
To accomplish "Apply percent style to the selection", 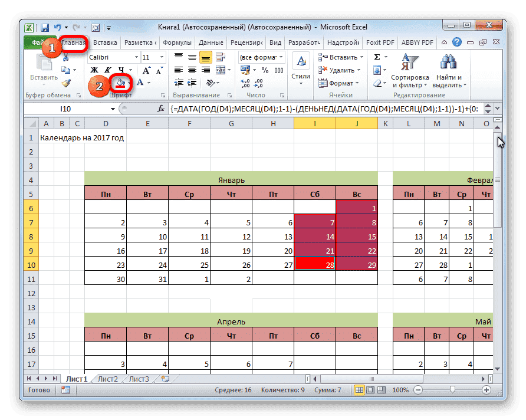I will coord(266,68).
